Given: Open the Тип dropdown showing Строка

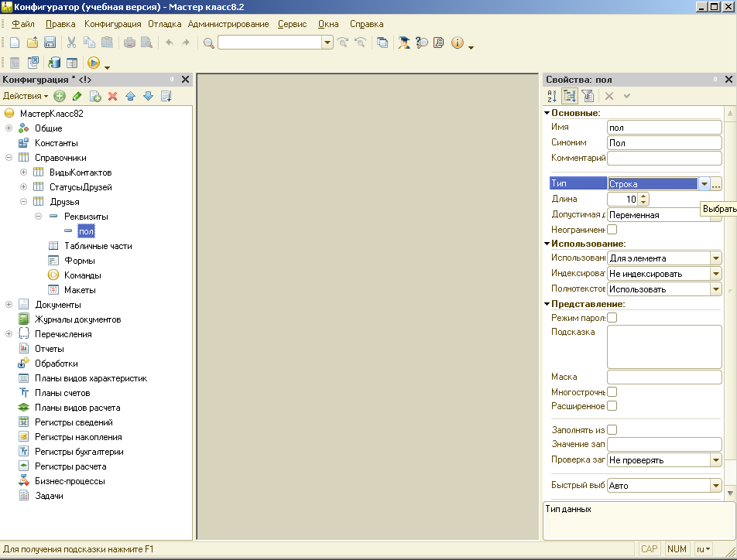Looking at the screenshot, I should (x=704, y=184).
